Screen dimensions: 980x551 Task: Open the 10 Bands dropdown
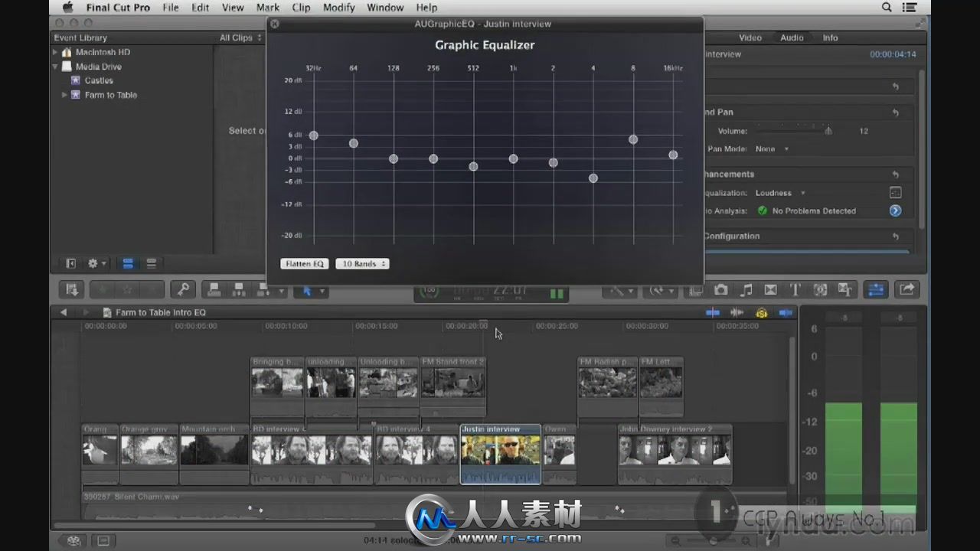pos(362,263)
